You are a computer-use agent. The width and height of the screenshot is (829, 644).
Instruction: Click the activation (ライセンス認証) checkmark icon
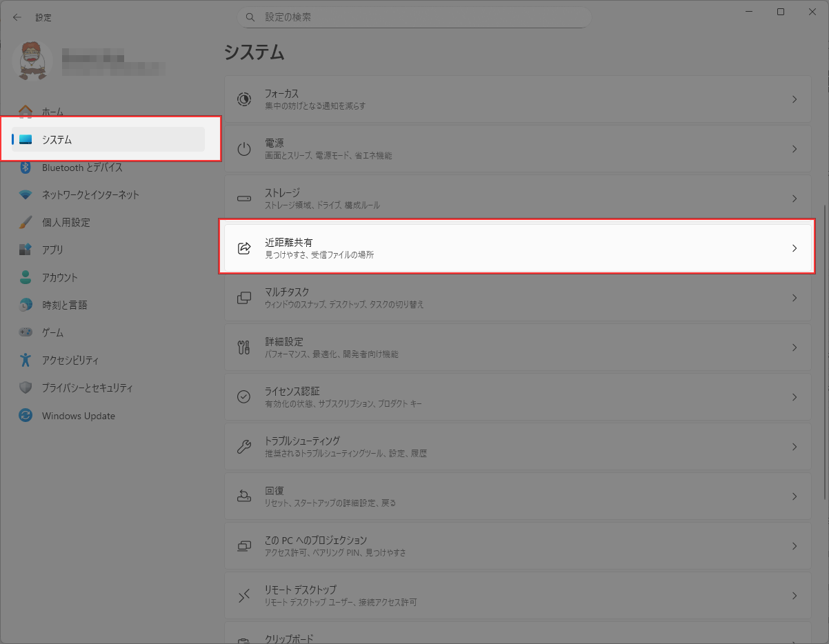coord(244,397)
